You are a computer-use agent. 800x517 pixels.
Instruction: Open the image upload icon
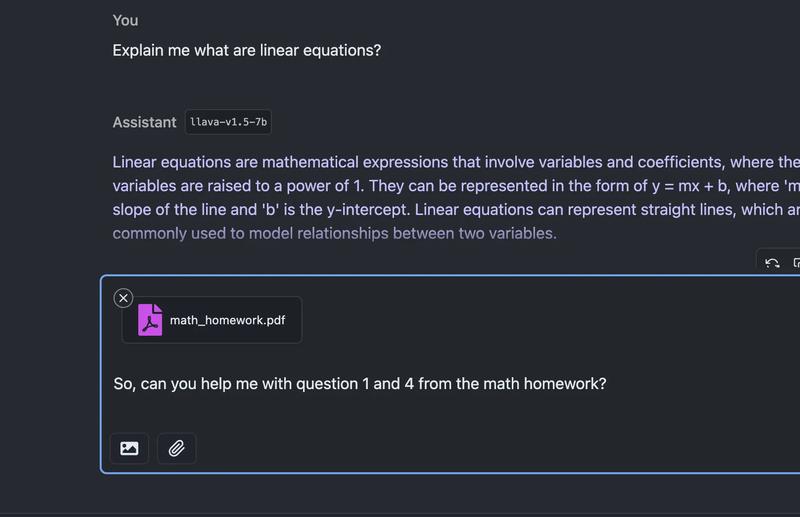point(129,448)
